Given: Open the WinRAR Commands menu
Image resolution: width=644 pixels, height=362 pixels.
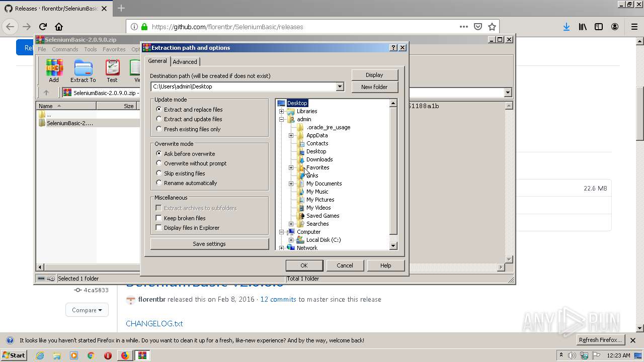Looking at the screenshot, I should click(x=65, y=49).
